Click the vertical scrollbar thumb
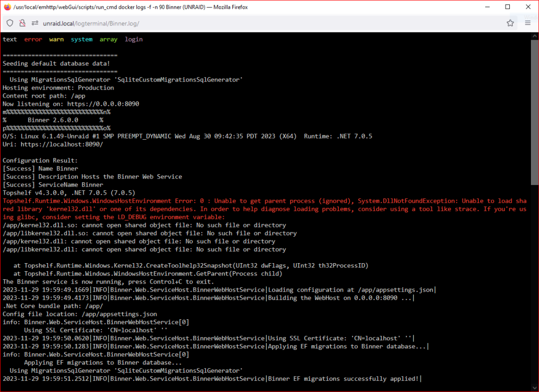 coord(535,113)
